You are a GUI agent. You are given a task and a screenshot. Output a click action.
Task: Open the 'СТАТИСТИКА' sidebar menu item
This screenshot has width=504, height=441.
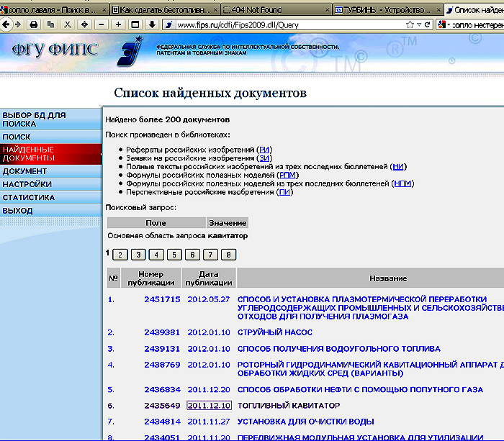point(51,198)
